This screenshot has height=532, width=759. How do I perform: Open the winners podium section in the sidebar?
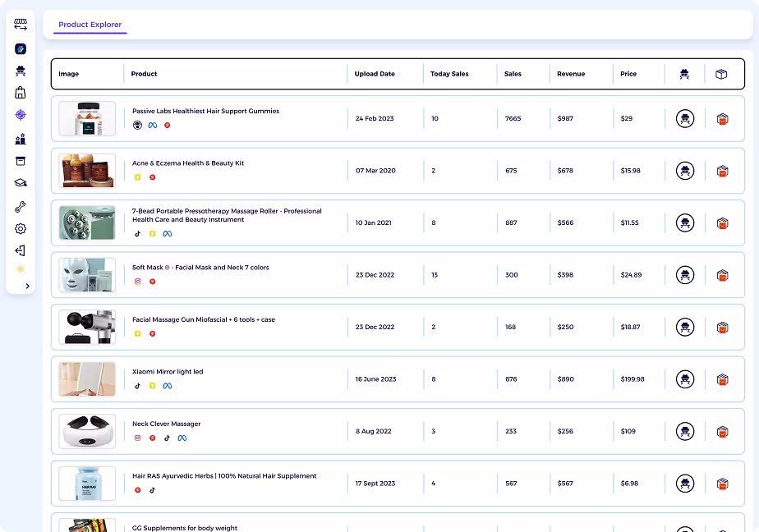(x=21, y=137)
